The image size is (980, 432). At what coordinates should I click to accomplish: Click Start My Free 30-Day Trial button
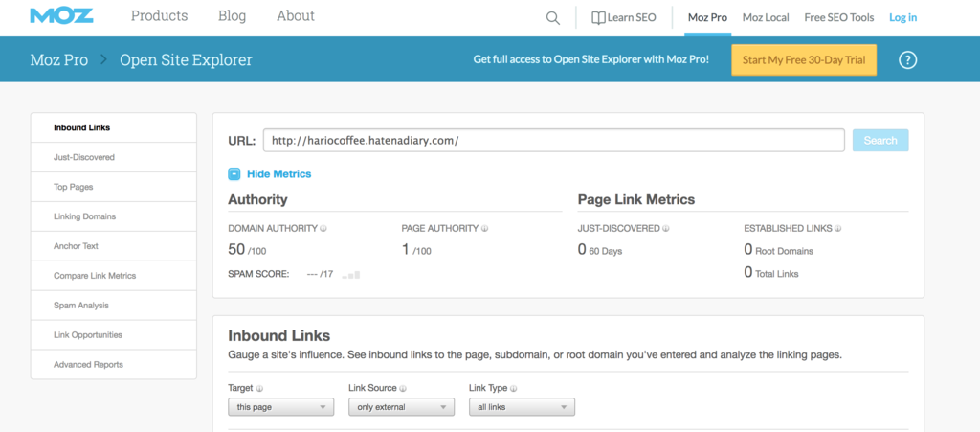(x=804, y=60)
